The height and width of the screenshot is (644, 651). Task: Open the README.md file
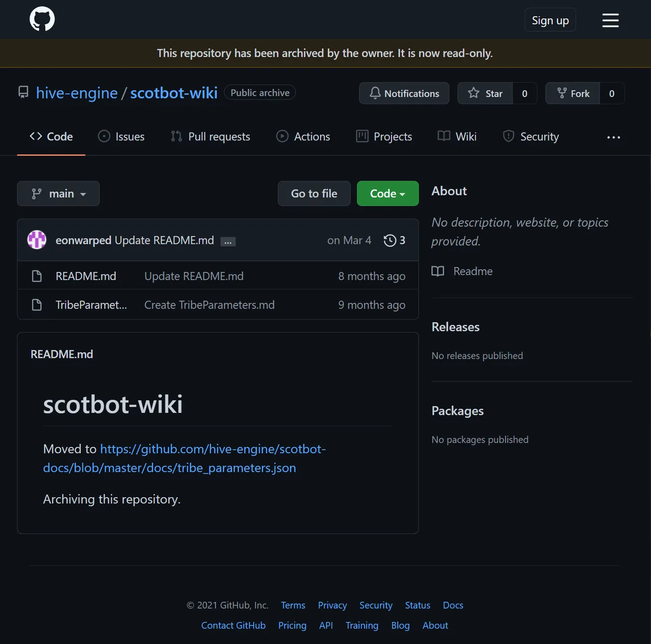pyautogui.click(x=86, y=276)
